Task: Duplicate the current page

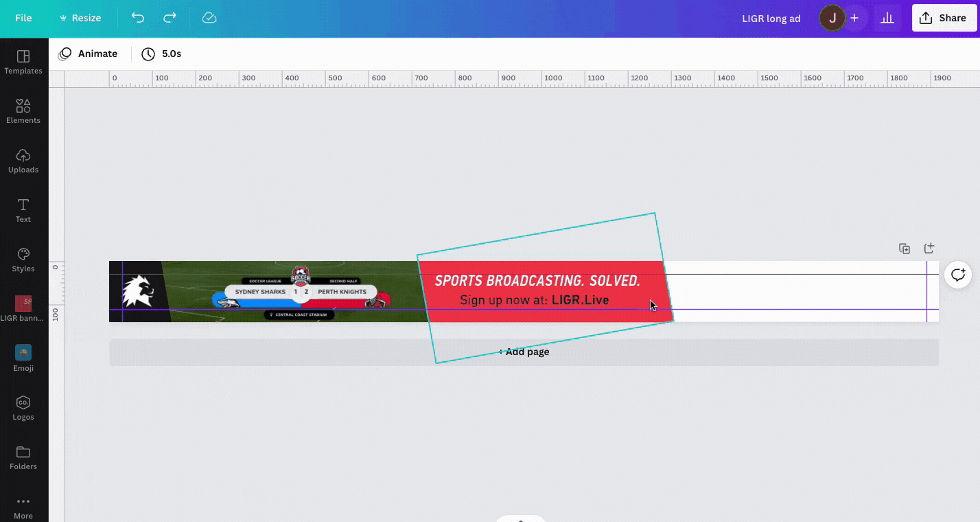Action: coord(904,248)
